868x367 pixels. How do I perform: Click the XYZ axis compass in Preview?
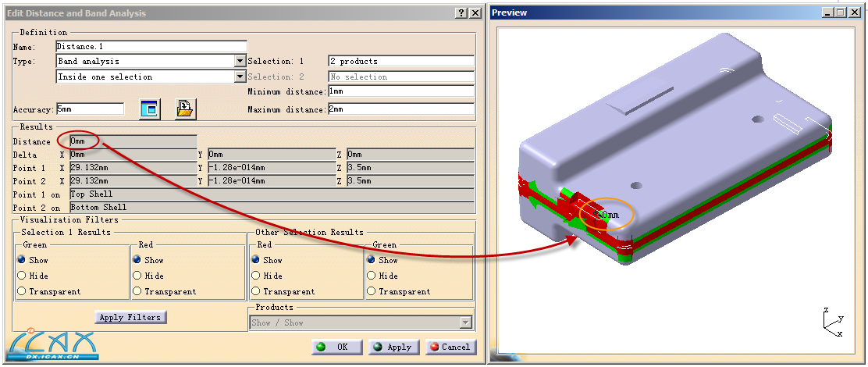click(x=834, y=322)
